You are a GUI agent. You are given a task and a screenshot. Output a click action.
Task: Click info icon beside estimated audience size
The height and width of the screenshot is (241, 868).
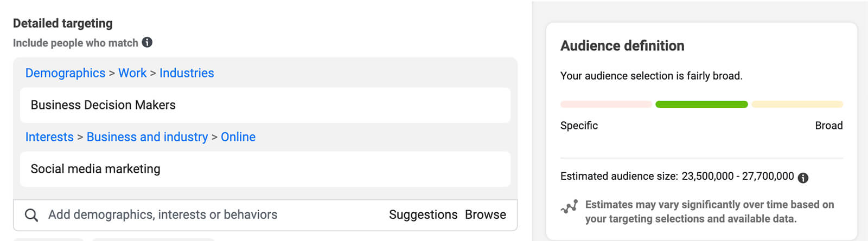point(803,177)
